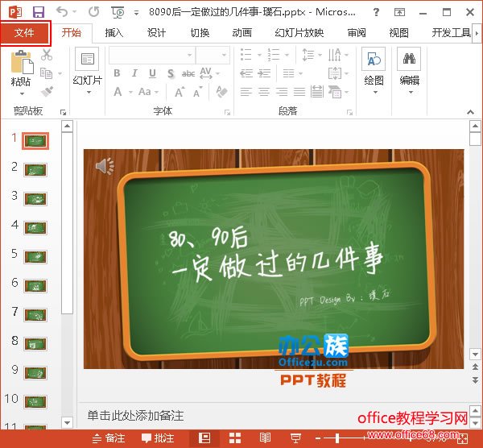This screenshot has width=483, height=448.
Task: Click the Increase Font Size icon
Action: tap(180, 92)
